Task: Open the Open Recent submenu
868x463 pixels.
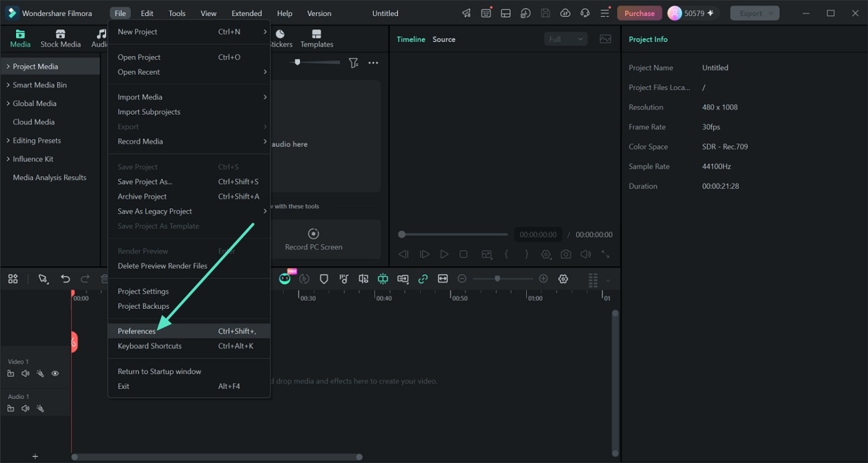Action: pyautogui.click(x=189, y=72)
